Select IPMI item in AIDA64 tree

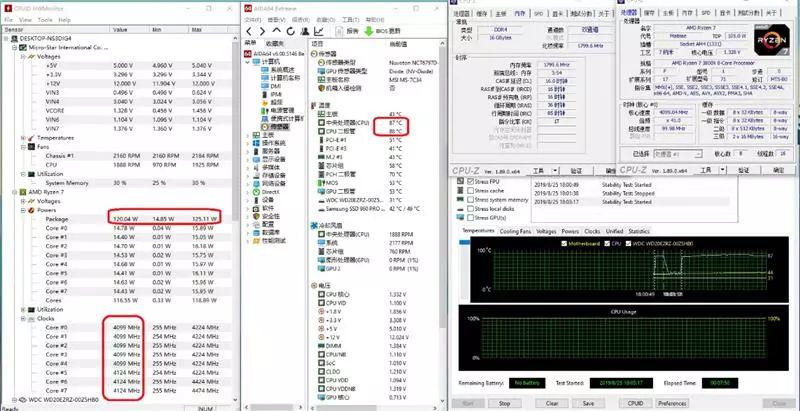[x=271, y=94]
